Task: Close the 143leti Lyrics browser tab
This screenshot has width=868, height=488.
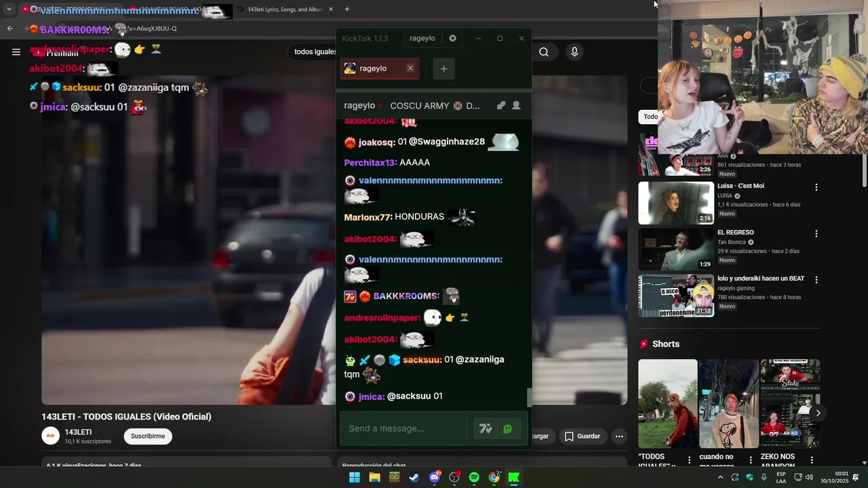Action: 331,9
